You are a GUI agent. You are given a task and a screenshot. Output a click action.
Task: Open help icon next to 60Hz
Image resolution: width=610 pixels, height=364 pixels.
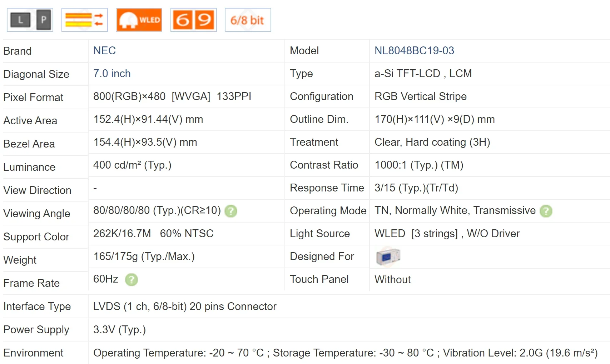[132, 280]
